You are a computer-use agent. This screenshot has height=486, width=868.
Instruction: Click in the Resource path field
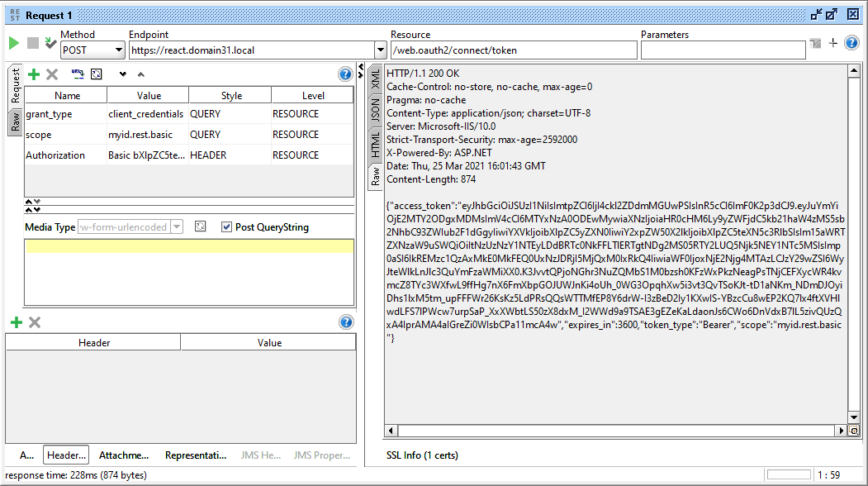point(512,50)
